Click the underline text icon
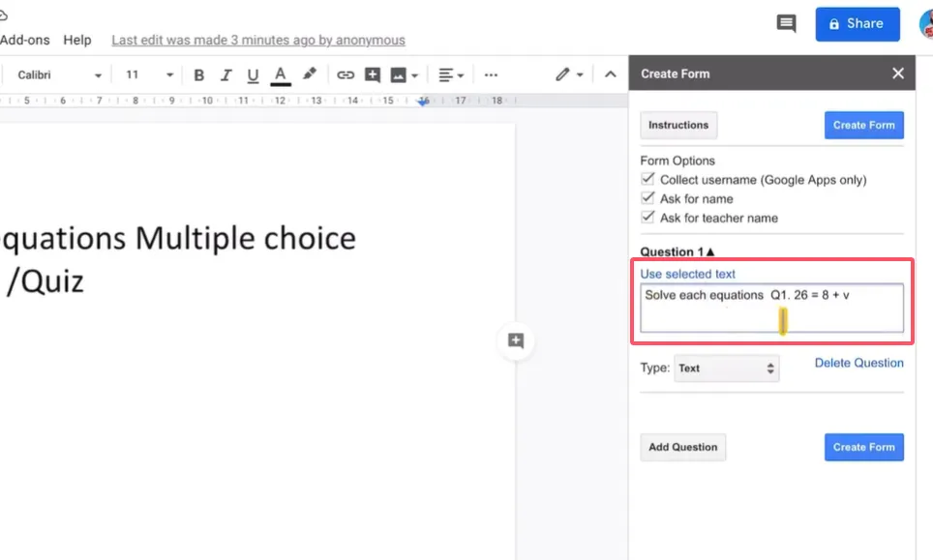Viewport: 933px width, 560px height. pyautogui.click(x=254, y=75)
